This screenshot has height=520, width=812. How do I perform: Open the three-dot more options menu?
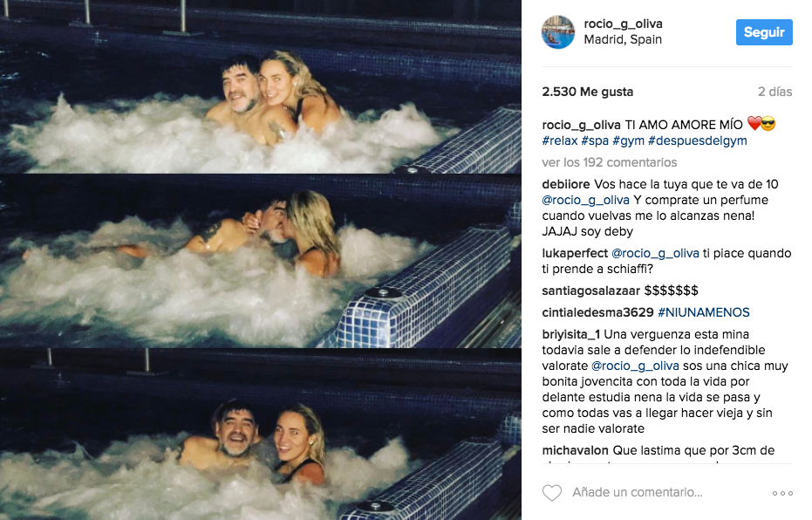point(782,493)
